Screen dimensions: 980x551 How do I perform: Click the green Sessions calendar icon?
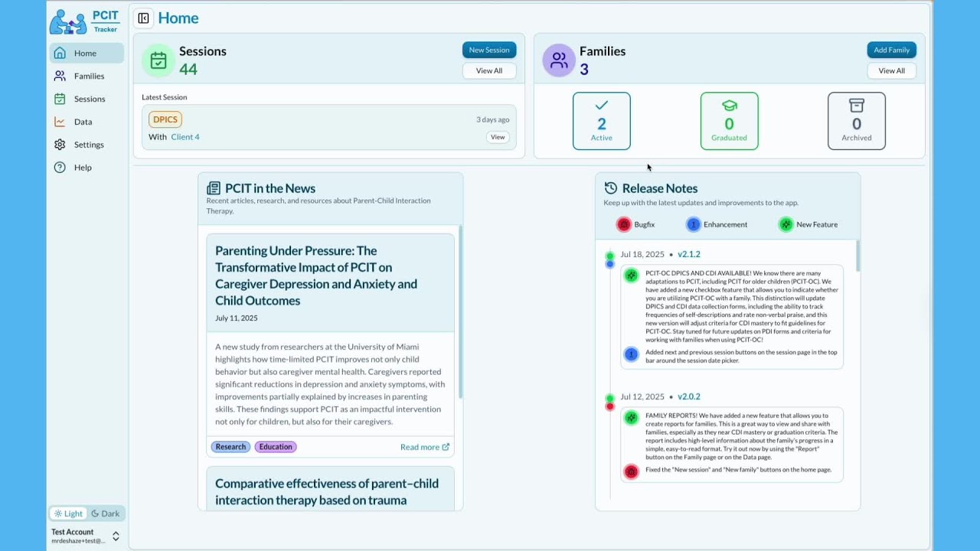pyautogui.click(x=158, y=60)
